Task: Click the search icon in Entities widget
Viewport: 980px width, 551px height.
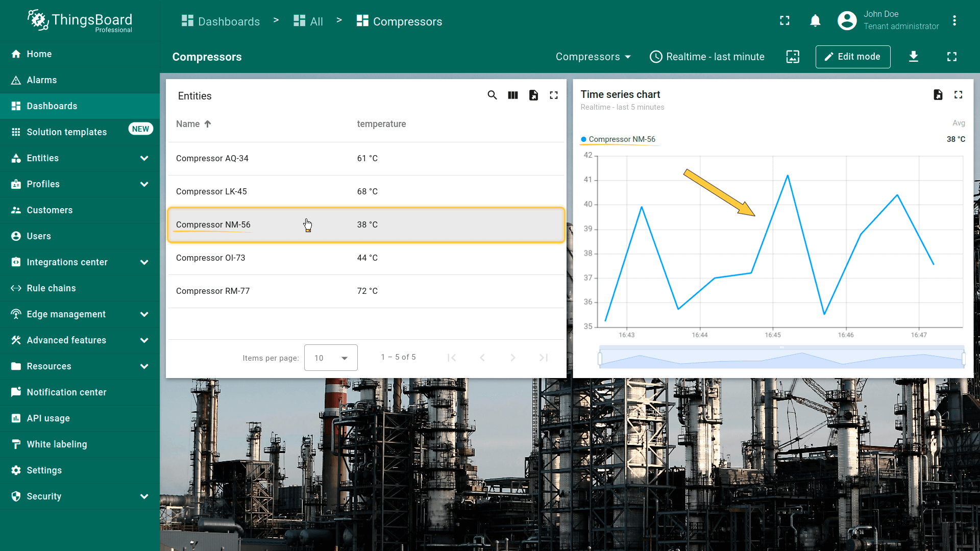Action: pos(492,95)
